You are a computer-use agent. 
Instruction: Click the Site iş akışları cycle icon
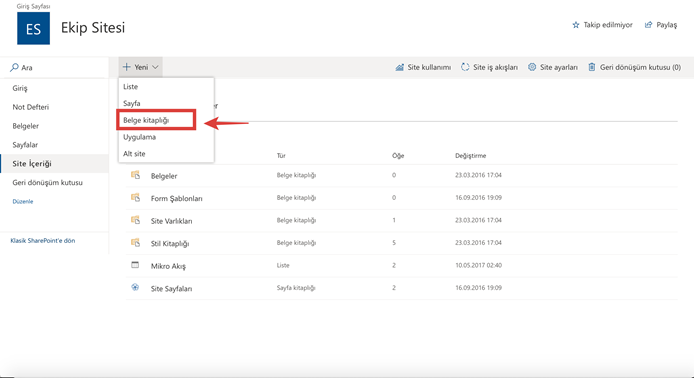point(465,67)
